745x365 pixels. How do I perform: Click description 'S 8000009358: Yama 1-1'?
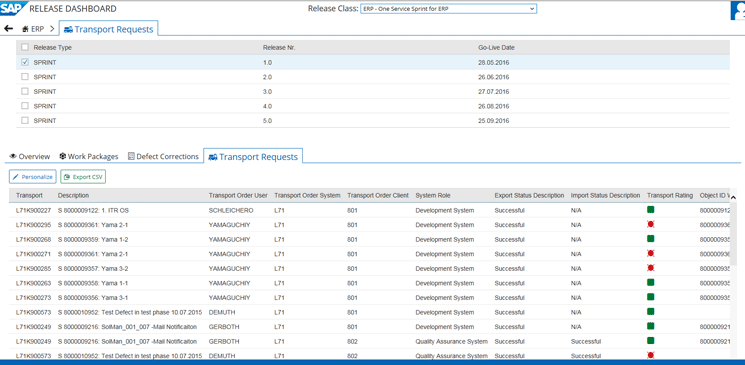click(x=93, y=283)
